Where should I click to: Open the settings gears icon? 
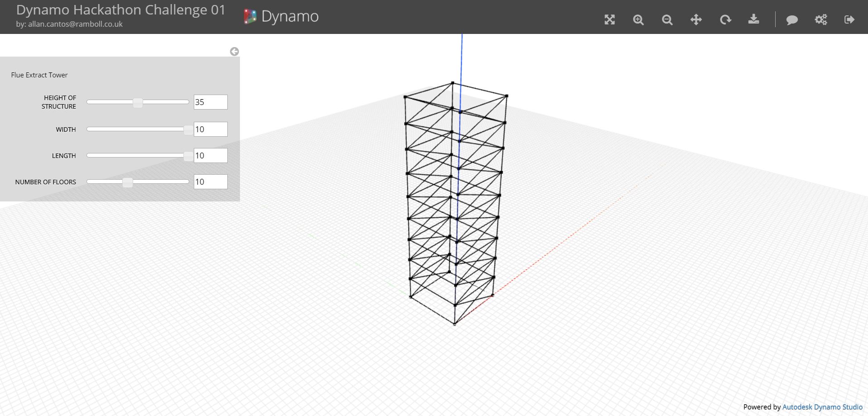[x=821, y=19]
